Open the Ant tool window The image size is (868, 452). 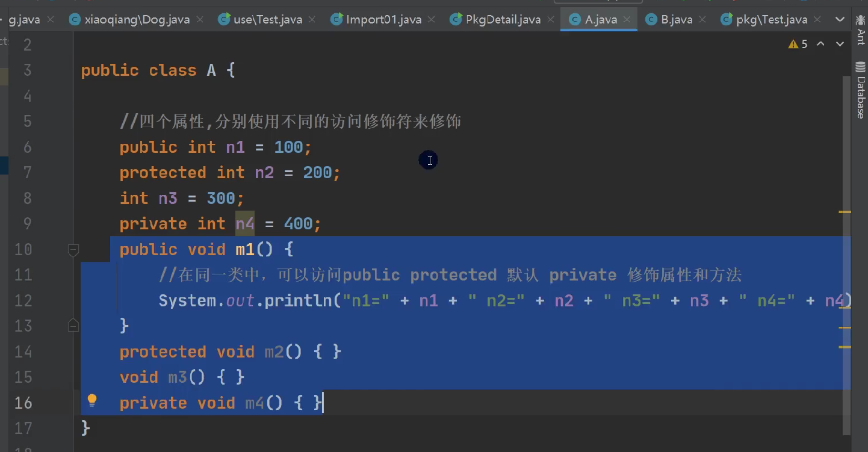(860, 29)
